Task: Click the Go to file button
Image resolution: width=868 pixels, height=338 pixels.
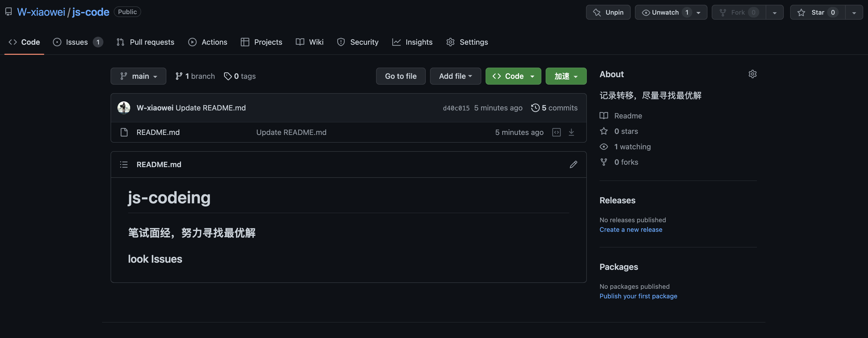Action: point(401,76)
